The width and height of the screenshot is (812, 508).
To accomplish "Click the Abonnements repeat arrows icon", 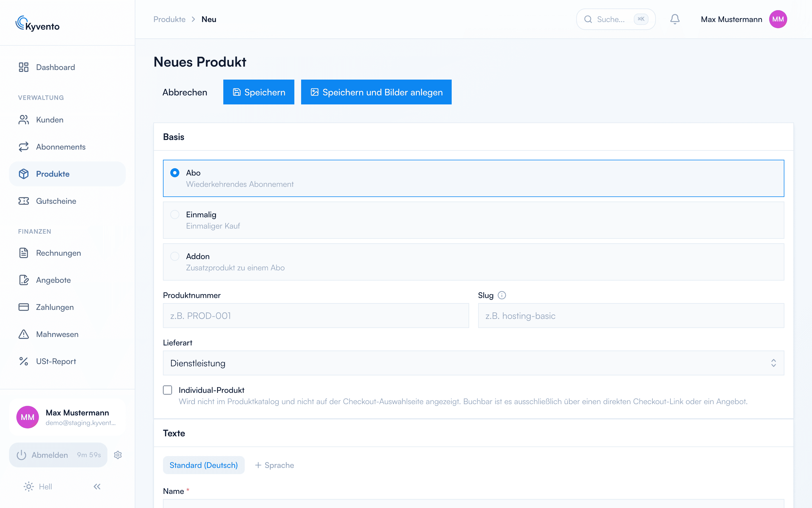I will coord(23,147).
